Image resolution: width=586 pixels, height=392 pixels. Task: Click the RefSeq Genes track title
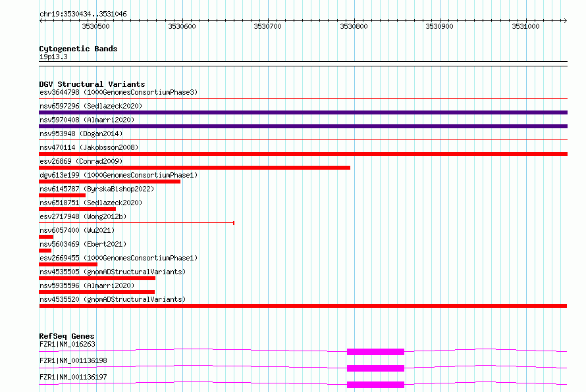point(67,336)
